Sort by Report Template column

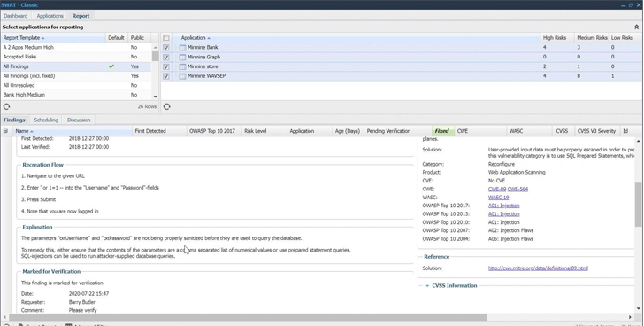53,38
